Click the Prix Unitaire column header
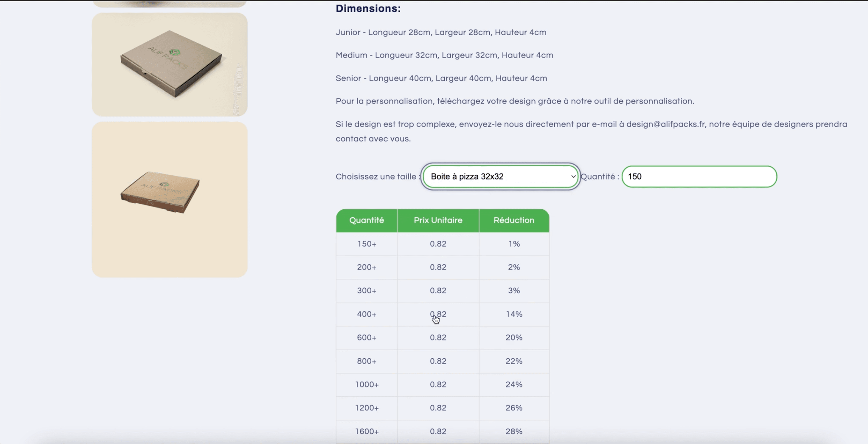Screen dimensions: 868x444 [x=438, y=220]
